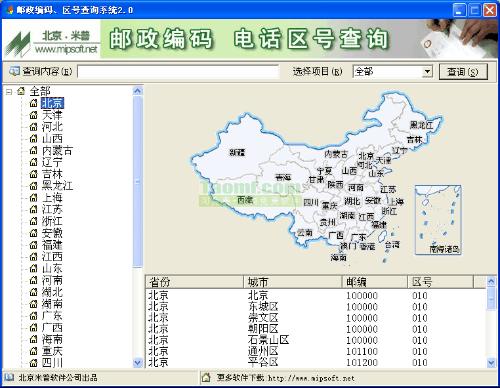Click the house icon next to 四川
Image resolution: width=500 pixels, height=388 pixels.
[x=33, y=363]
